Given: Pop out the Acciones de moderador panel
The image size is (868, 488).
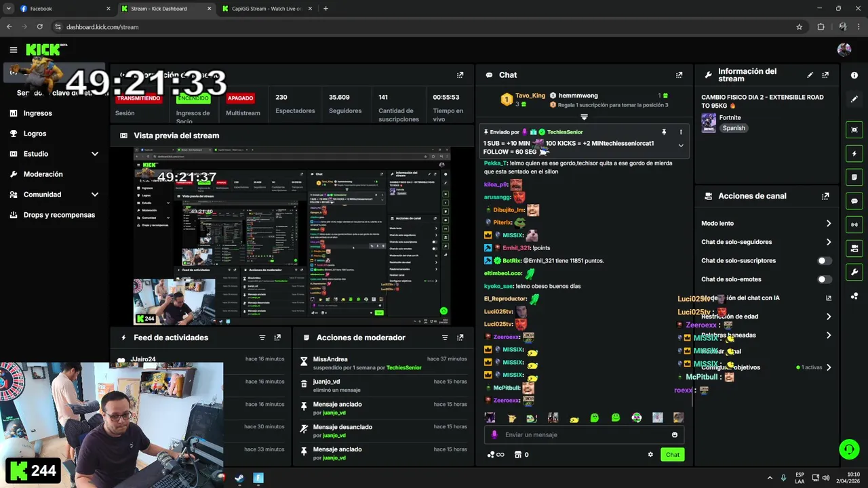Looking at the screenshot, I should pyautogui.click(x=460, y=338).
